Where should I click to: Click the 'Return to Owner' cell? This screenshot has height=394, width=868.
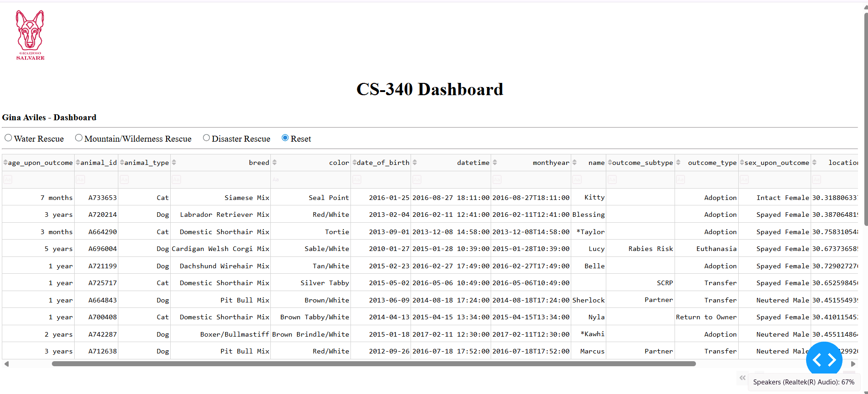pos(706,317)
